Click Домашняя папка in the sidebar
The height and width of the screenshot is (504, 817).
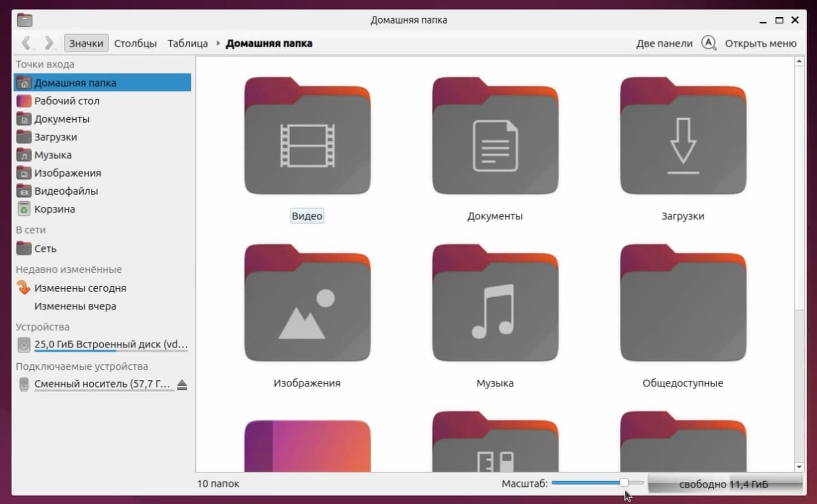pyautogui.click(x=103, y=83)
